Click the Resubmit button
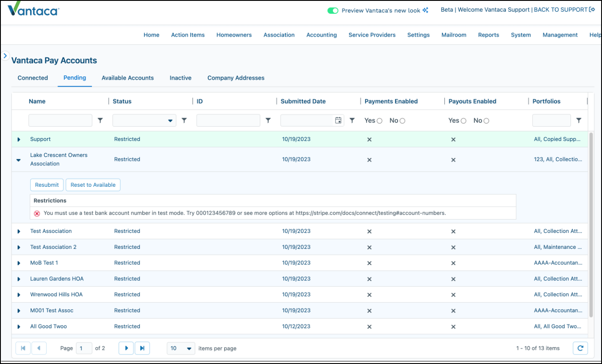 tap(47, 185)
